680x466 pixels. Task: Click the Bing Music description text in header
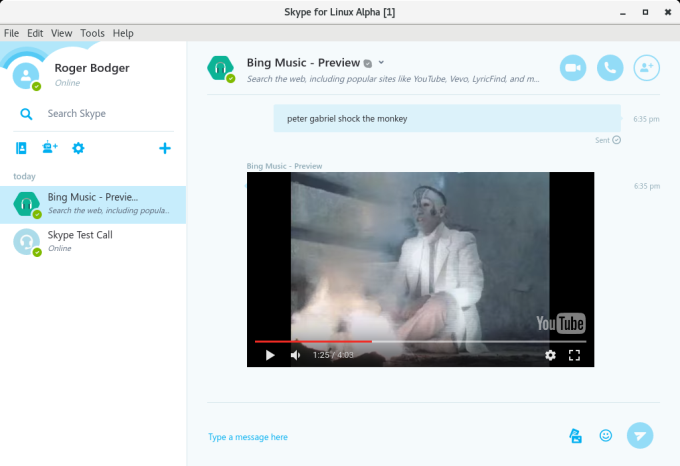click(393, 79)
